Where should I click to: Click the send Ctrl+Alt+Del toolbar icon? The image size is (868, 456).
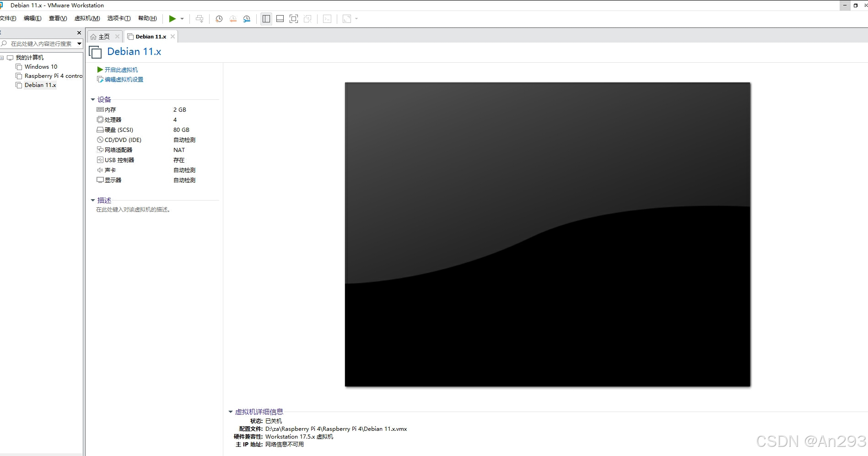coord(199,19)
